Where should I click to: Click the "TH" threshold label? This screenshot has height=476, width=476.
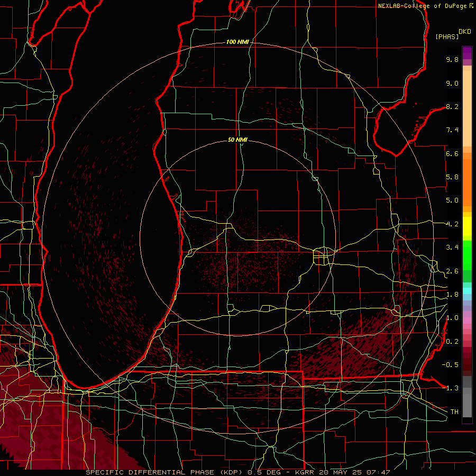coord(454,412)
